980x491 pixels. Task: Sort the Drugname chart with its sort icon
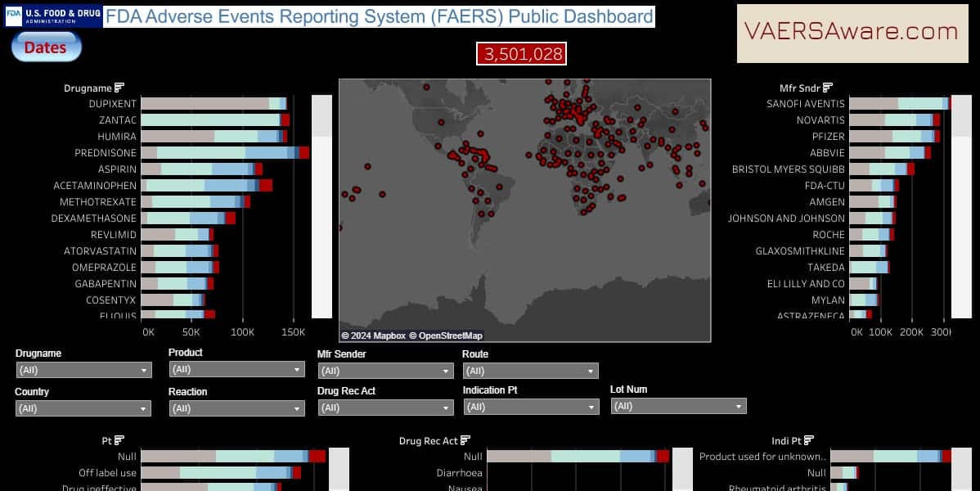[x=119, y=88]
